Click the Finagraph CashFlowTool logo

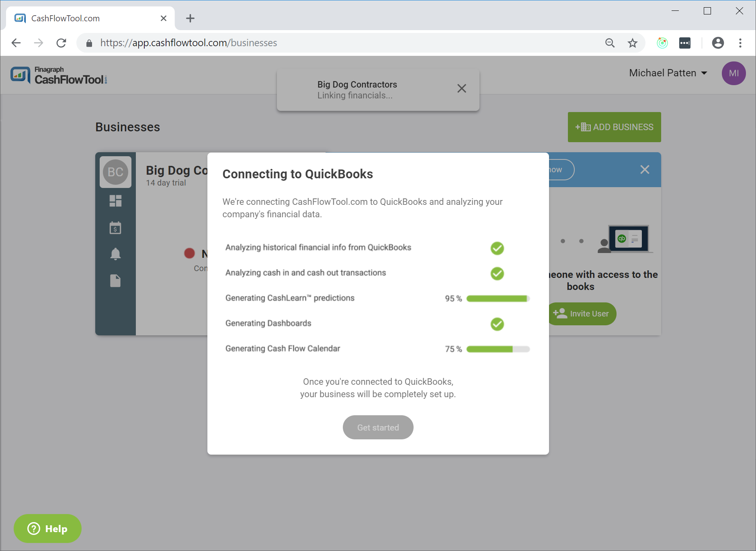(59, 75)
